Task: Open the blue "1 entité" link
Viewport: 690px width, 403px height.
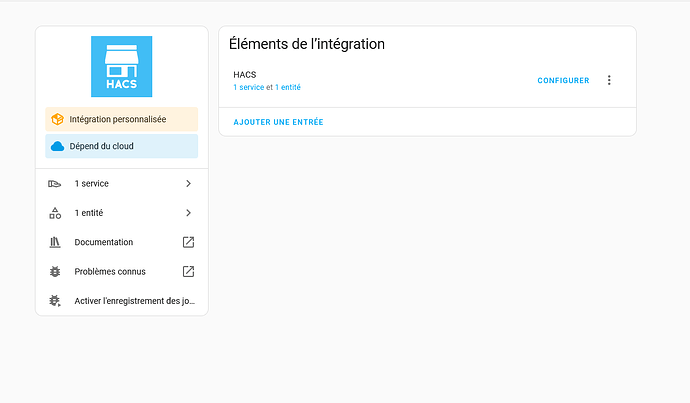Action: click(x=288, y=87)
